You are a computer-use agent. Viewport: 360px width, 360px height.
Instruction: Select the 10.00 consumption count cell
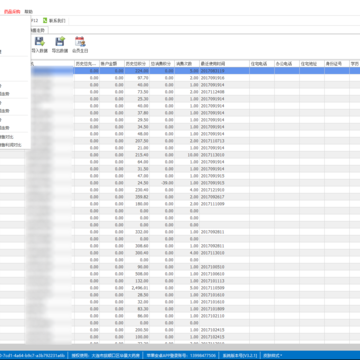tap(187, 155)
